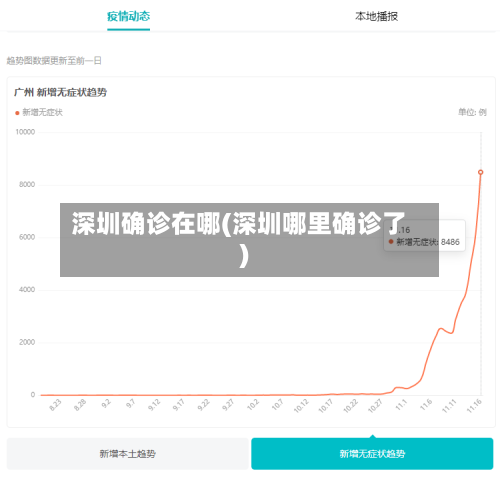Open the 本地播报 tab
The height and width of the screenshot is (481, 500).
[376, 16]
